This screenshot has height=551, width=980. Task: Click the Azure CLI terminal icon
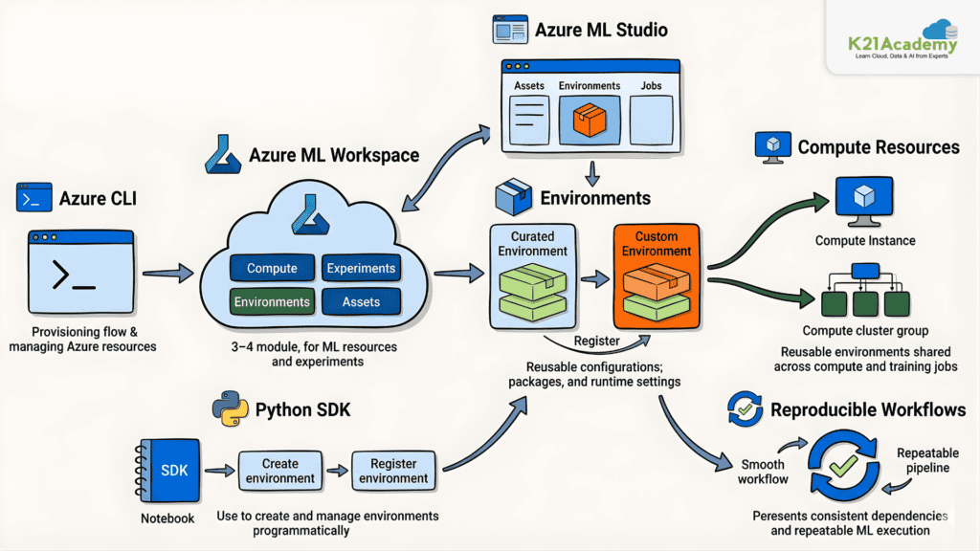[x=33, y=197]
